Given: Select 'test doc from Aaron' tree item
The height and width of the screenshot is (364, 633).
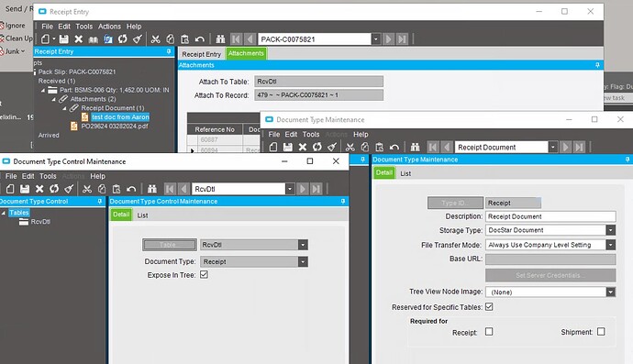Looking at the screenshot, I should click(x=120, y=117).
